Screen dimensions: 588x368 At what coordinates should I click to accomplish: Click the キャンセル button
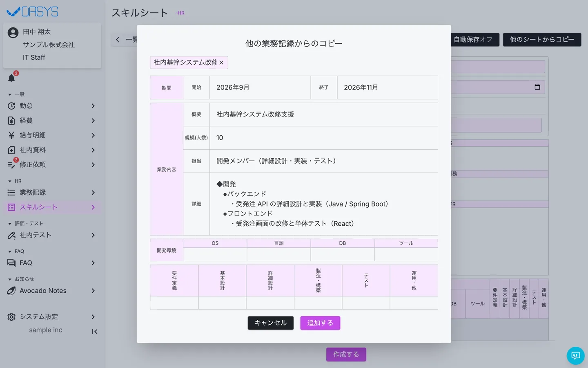(x=271, y=323)
